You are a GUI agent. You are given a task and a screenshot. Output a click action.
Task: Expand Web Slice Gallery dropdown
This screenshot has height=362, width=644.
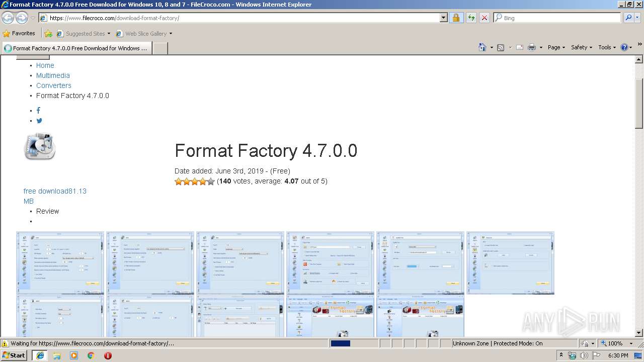click(x=171, y=34)
